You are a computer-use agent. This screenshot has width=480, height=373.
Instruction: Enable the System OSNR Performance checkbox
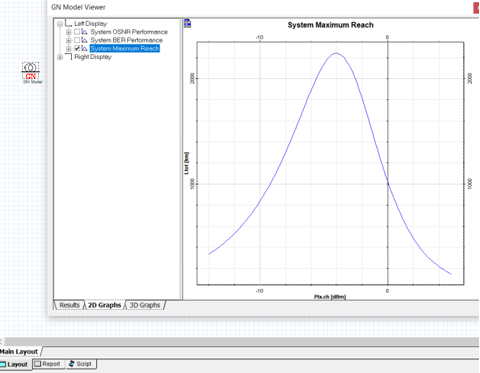pyautogui.click(x=77, y=32)
